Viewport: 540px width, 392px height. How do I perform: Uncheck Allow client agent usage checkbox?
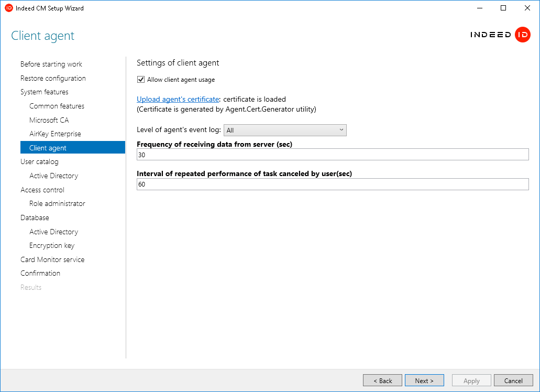point(141,80)
